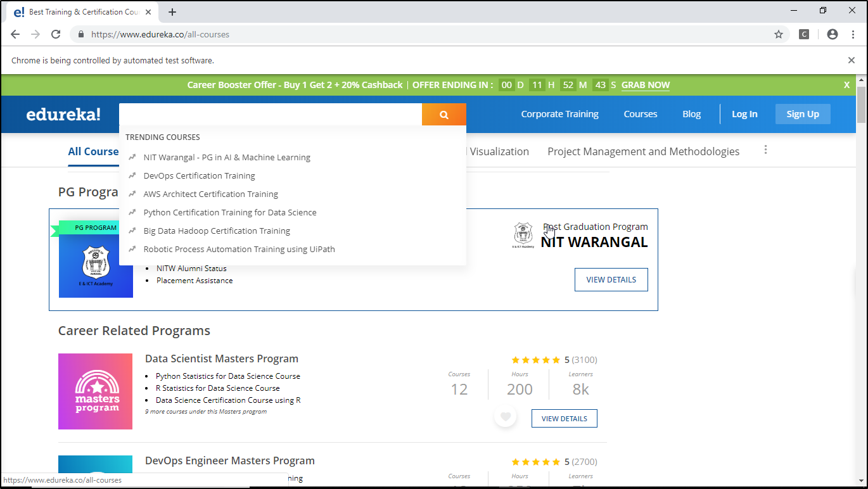Reload the page using the refresh icon

tap(56, 34)
